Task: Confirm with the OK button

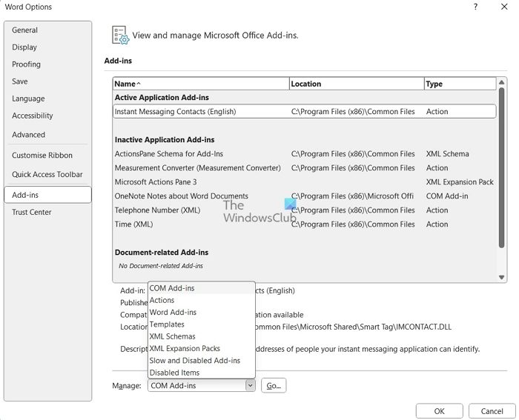Action: (x=439, y=411)
